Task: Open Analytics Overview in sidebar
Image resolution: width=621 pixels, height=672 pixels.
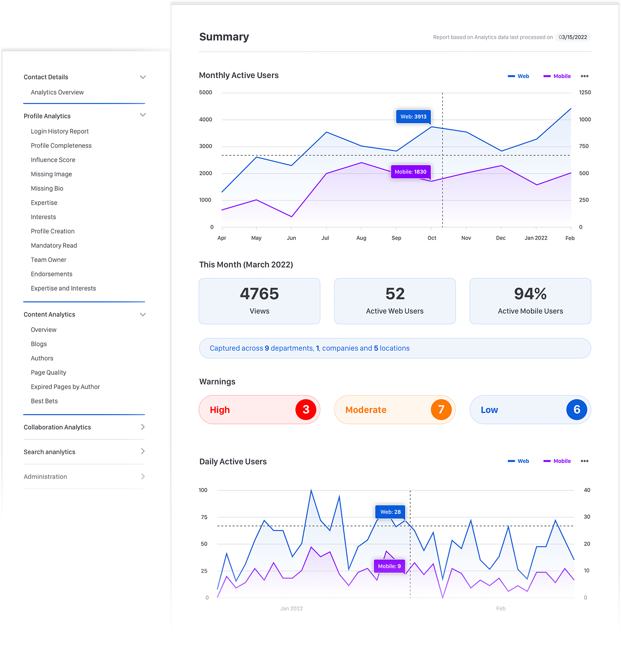Action: coord(57,92)
